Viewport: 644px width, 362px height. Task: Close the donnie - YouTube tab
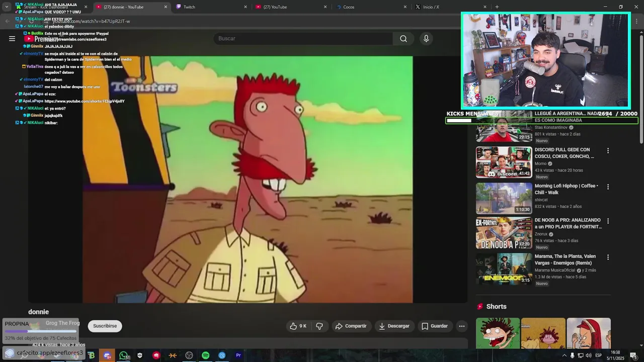click(x=166, y=7)
